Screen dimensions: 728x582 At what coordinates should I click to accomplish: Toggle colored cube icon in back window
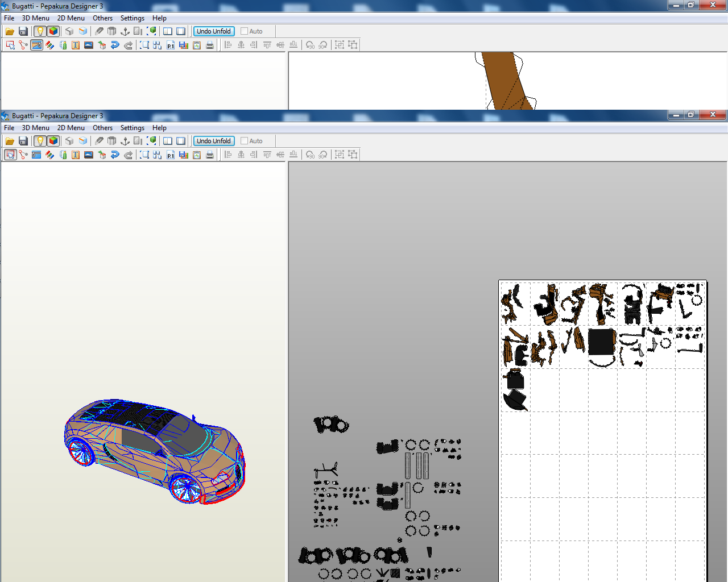(x=53, y=31)
